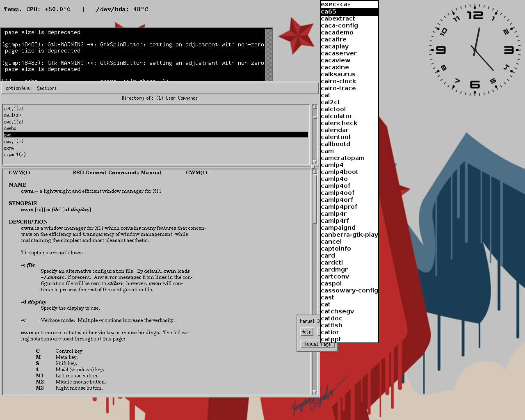Click the analog clock widget
This screenshot has width=525, height=420.
[x=475, y=50]
